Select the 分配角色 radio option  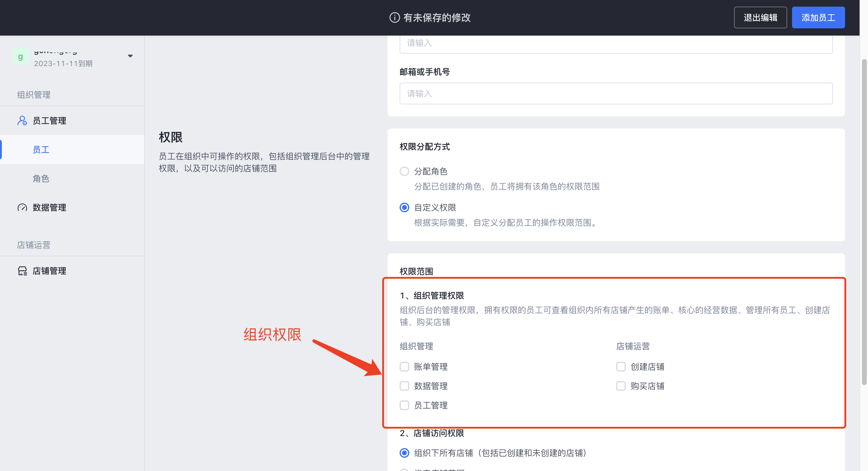pos(404,172)
